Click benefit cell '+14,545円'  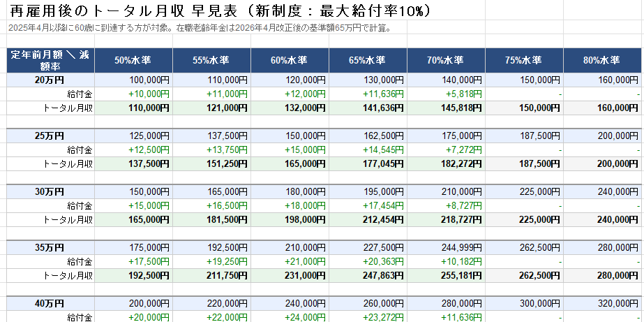coord(368,150)
